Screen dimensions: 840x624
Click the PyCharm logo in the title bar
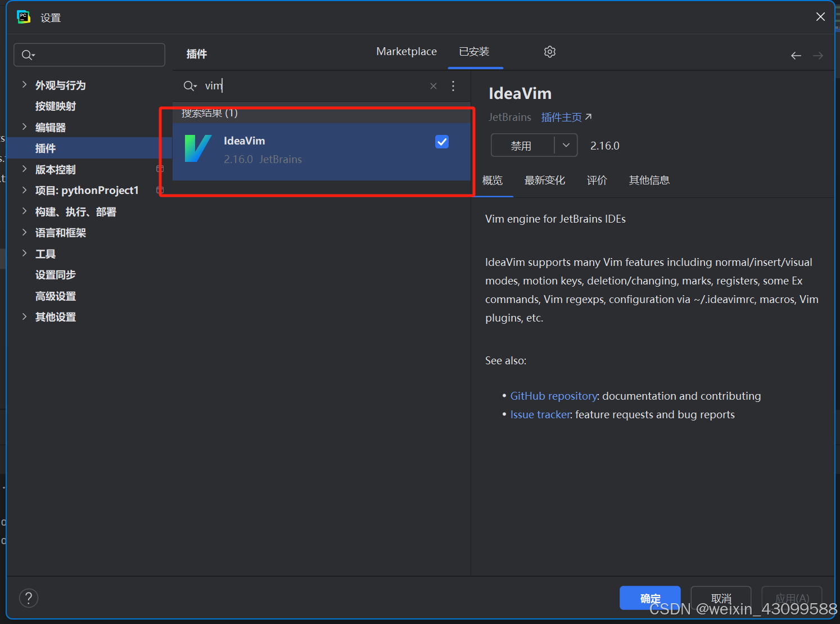pos(24,17)
